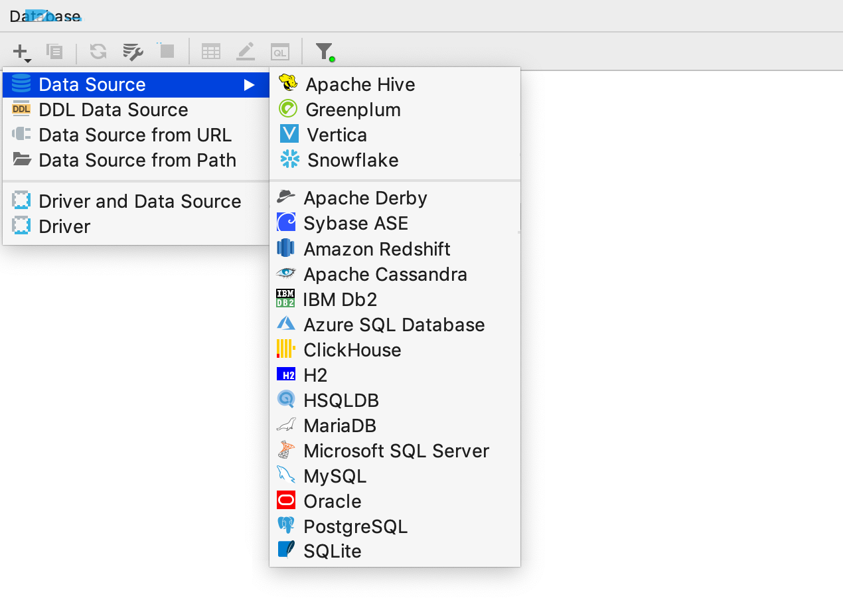The width and height of the screenshot is (843, 616).
Task: Pick MariaDB data source
Action: 395,425
